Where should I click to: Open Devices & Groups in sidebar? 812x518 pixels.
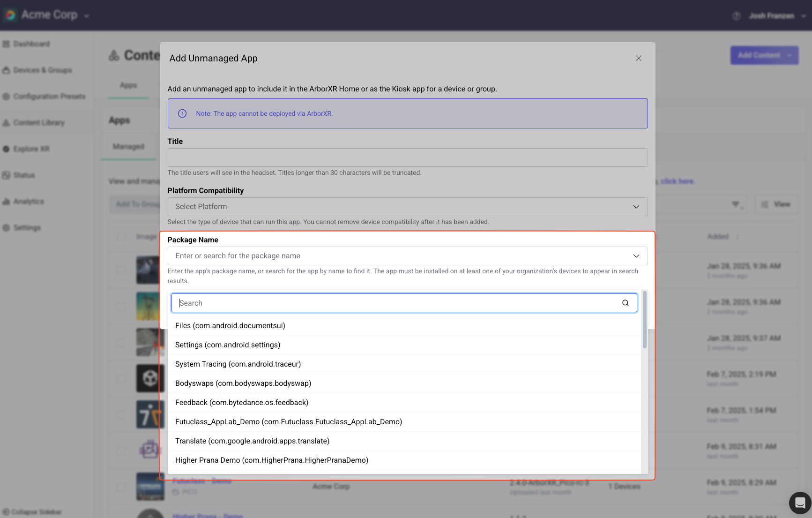tap(43, 70)
